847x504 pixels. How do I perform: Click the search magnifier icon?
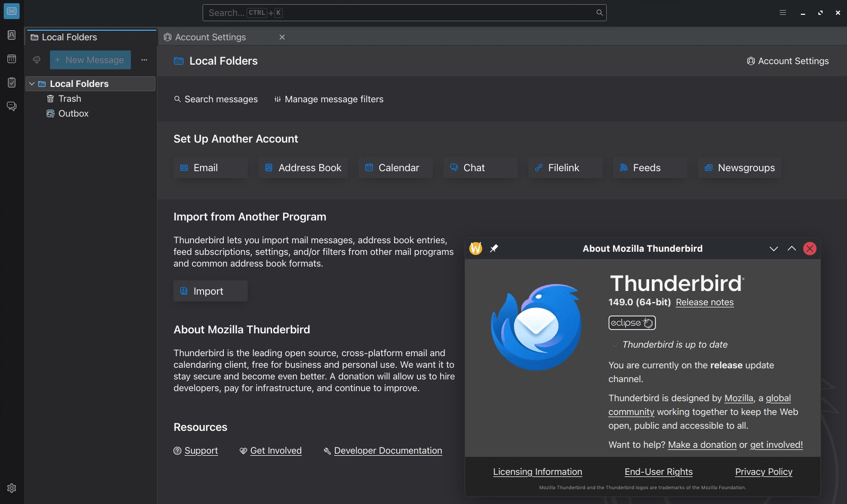pyautogui.click(x=599, y=13)
